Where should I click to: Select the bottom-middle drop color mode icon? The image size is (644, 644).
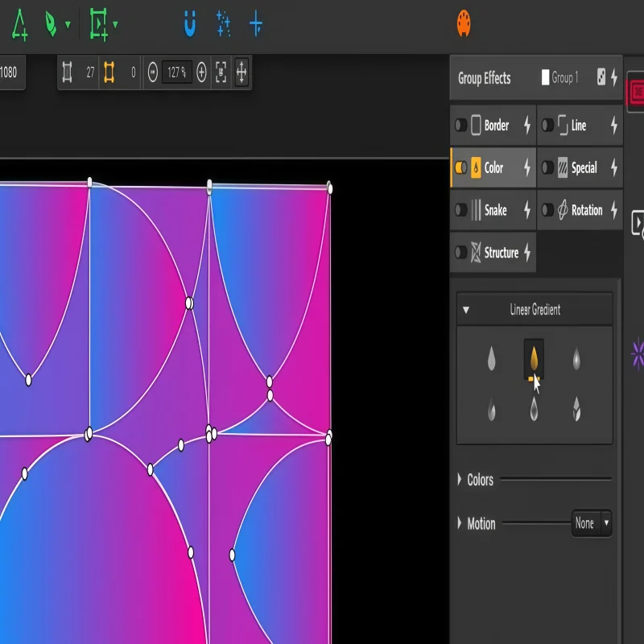coord(534,409)
